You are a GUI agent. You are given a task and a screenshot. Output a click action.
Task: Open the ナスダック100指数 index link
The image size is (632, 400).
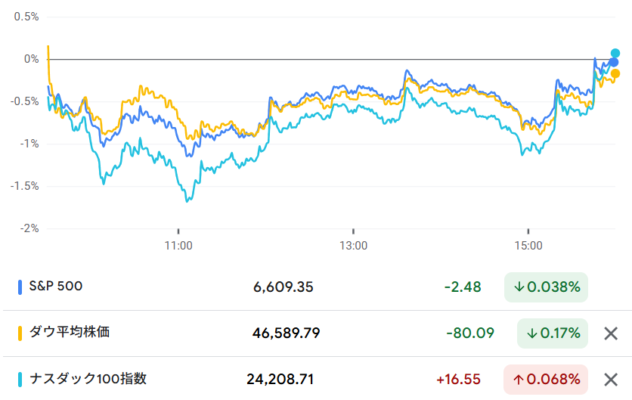click(90, 380)
